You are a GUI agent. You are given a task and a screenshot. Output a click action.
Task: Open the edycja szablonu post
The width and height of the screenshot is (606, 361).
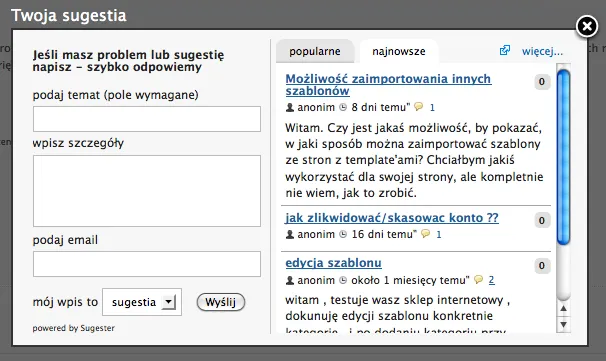click(334, 263)
